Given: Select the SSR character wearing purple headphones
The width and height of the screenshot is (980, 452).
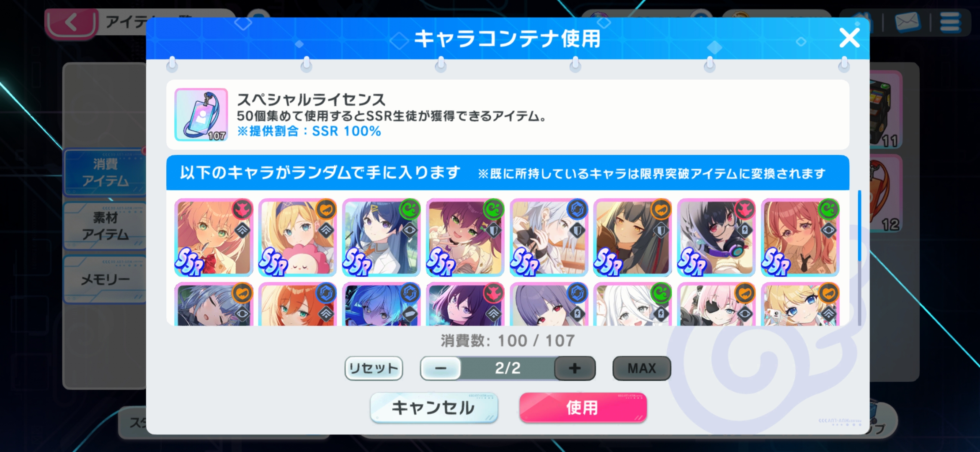Looking at the screenshot, I should 717,238.
